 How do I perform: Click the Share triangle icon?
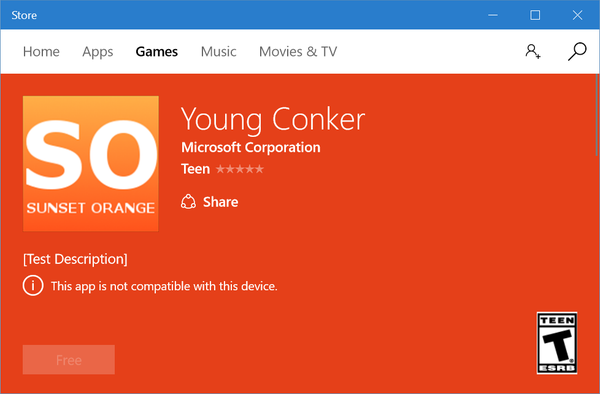click(x=188, y=202)
